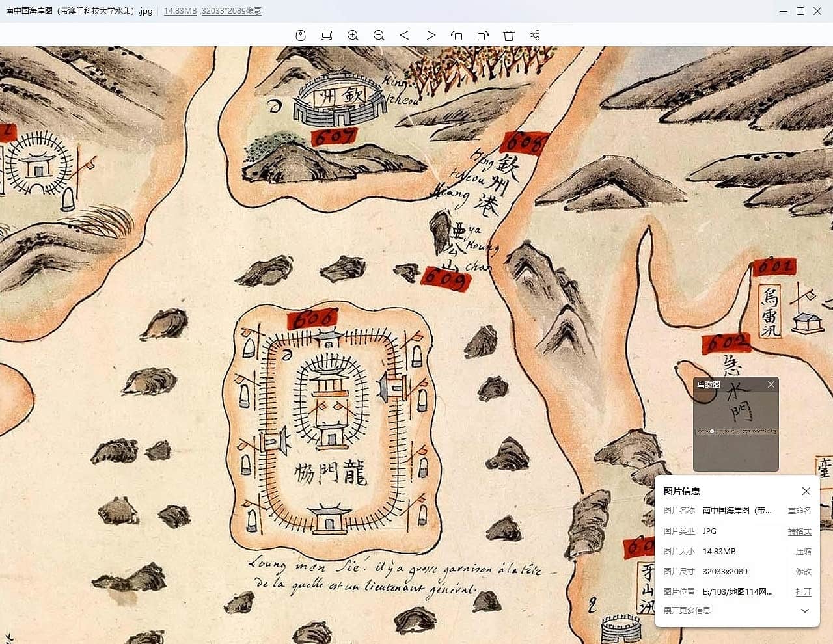Zoom out with the magnifier minus icon

point(379,35)
